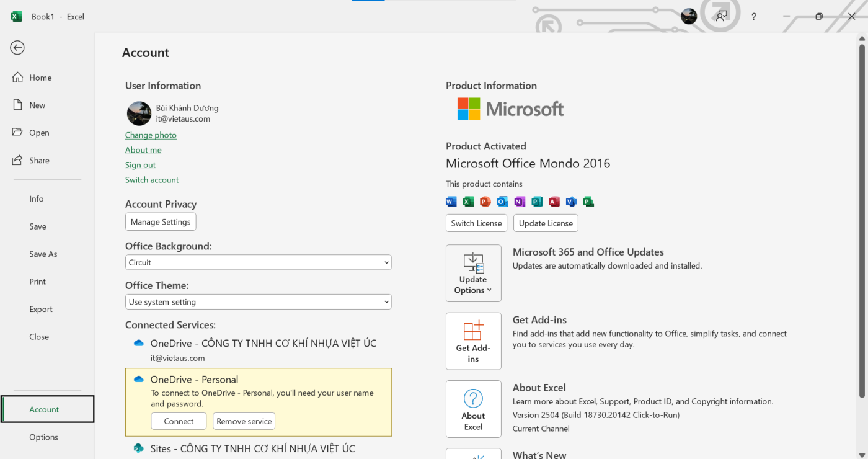Click the OneDrive cloud icon for CÔNG TY TNHH
The image size is (868, 459).
(x=139, y=343)
